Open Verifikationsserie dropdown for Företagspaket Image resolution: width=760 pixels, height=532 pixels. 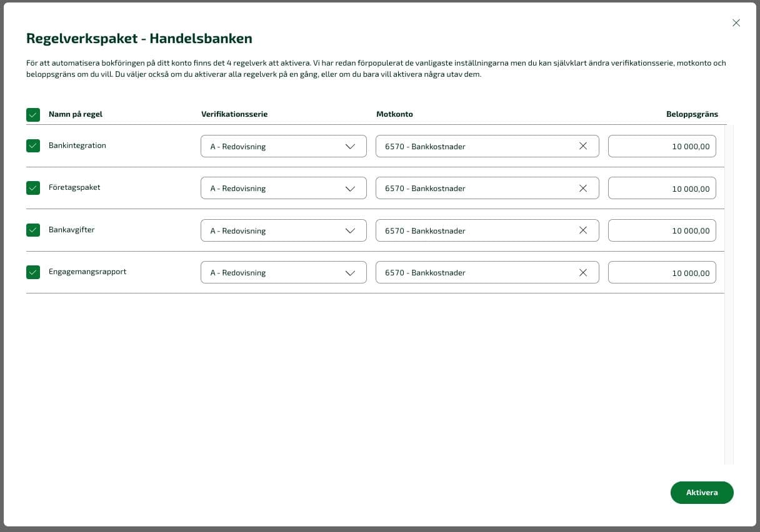284,188
